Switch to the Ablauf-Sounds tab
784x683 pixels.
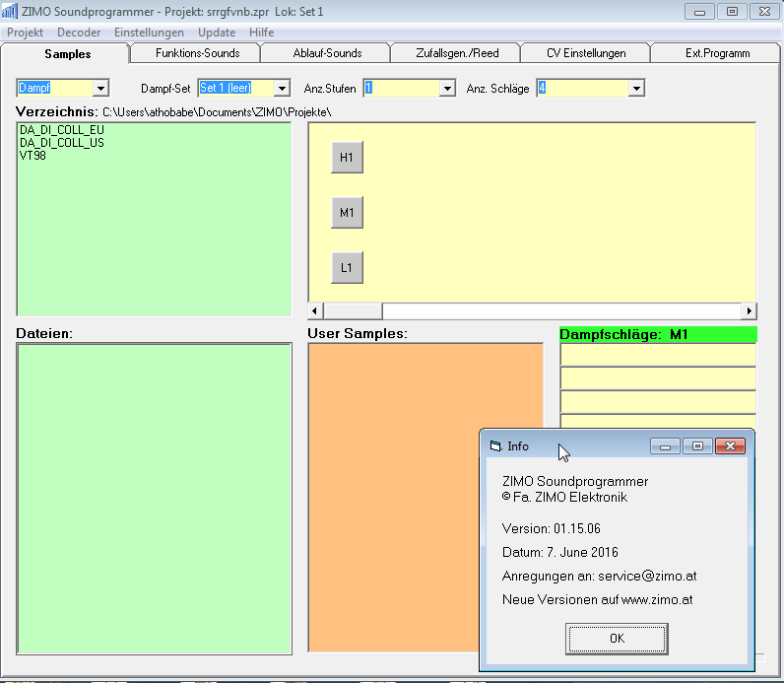coord(328,53)
